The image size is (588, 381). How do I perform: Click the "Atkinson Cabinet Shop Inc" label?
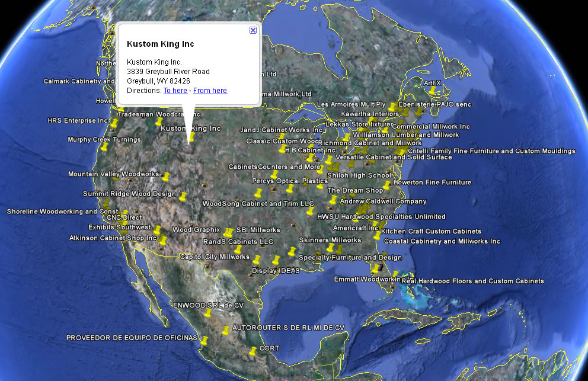tap(113, 238)
